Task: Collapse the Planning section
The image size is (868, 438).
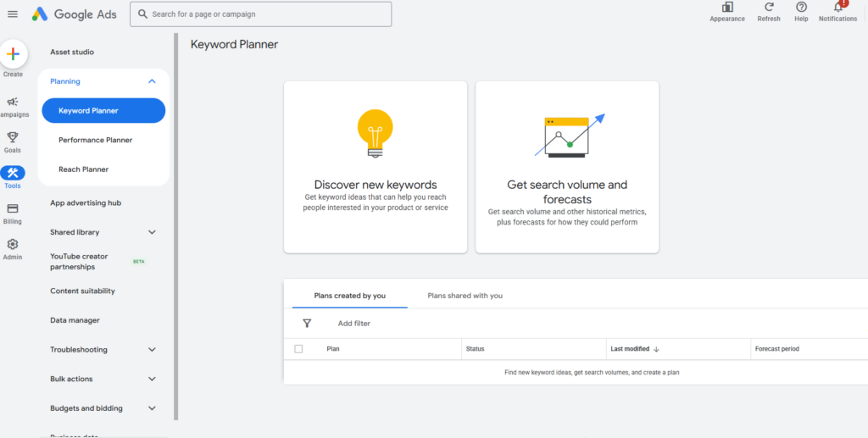Action: [x=152, y=81]
